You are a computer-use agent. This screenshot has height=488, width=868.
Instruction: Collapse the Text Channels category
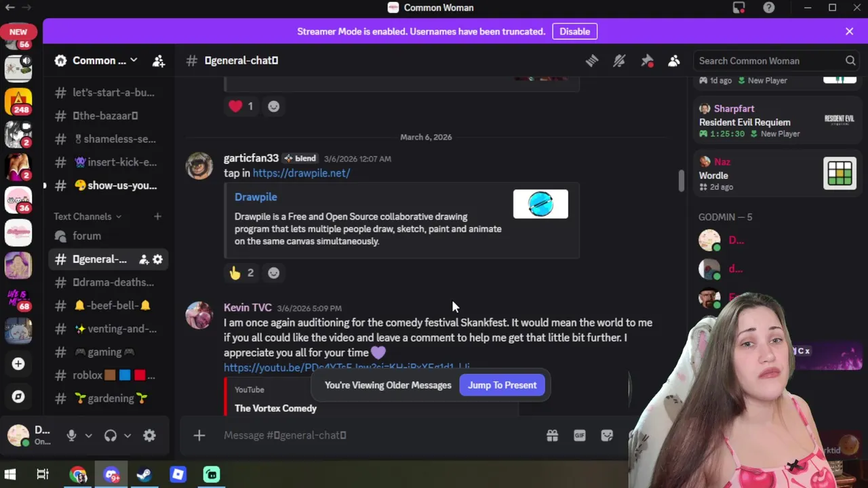click(x=87, y=216)
